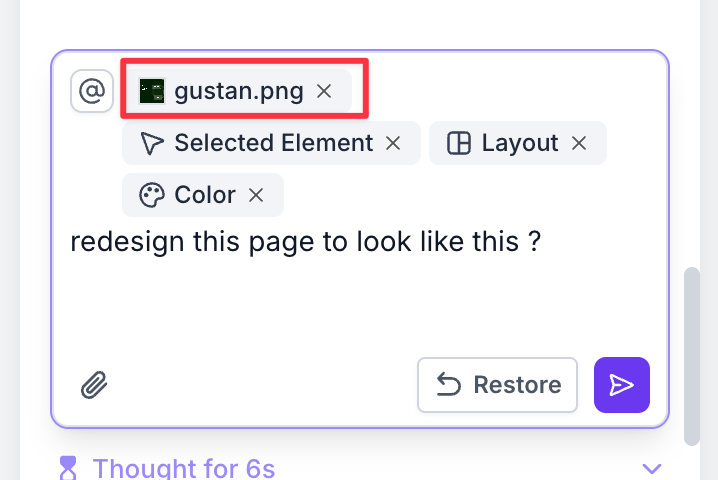
Task: Click the Layout chip label
Action: tap(519, 143)
